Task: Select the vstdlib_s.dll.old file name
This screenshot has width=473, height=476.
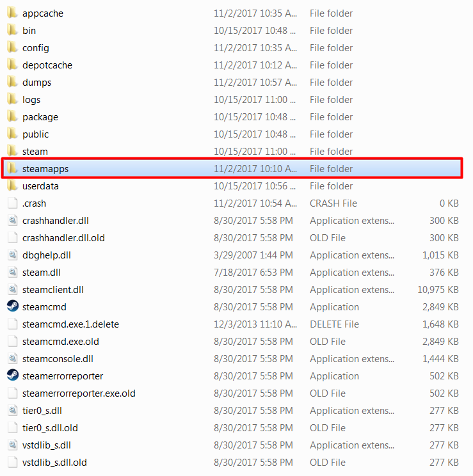Action: (54, 463)
